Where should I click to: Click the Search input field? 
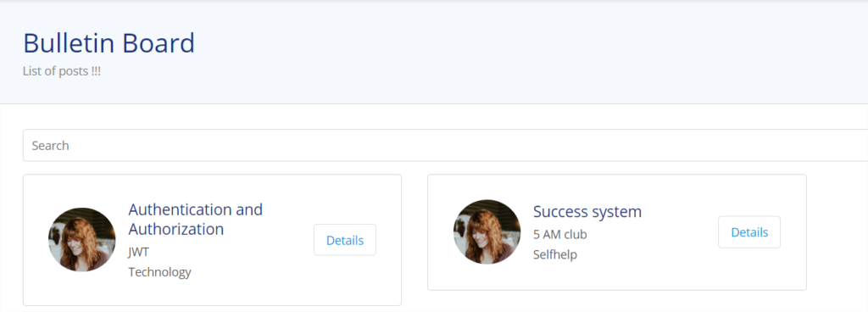pos(445,146)
